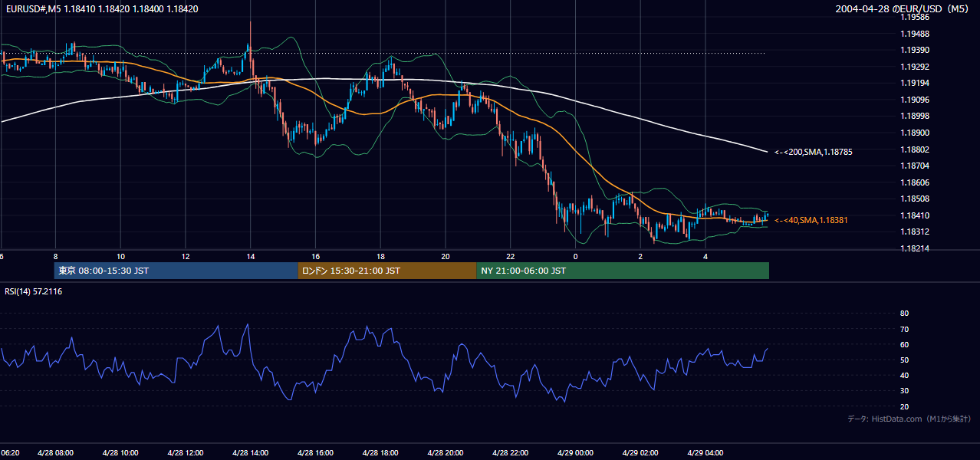Click the Tokyo session bar 東京 08:00-15:30 JST
Viewport: 980px width, 460px height.
(176, 271)
